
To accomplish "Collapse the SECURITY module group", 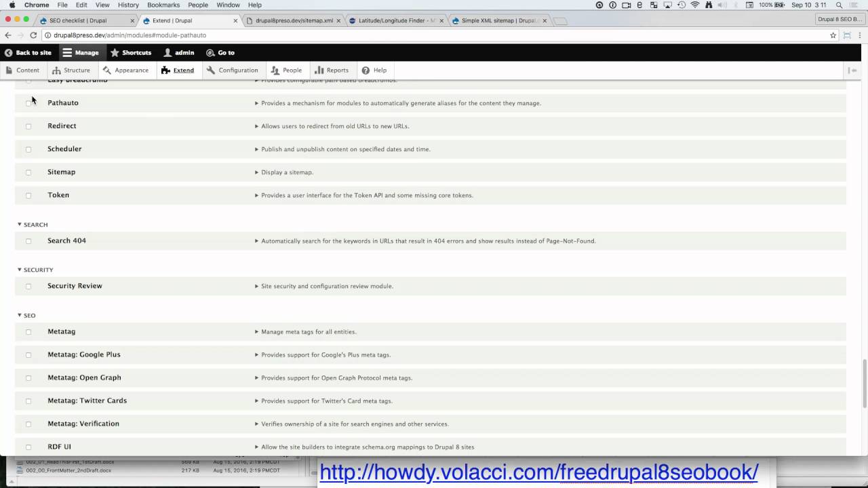I will pos(35,270).
